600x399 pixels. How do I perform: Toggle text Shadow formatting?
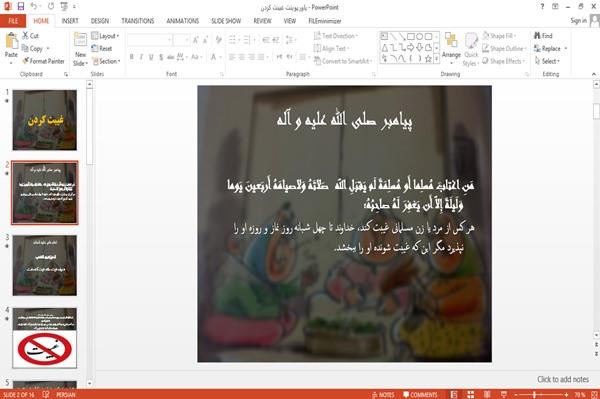click(x=161, y=57)
